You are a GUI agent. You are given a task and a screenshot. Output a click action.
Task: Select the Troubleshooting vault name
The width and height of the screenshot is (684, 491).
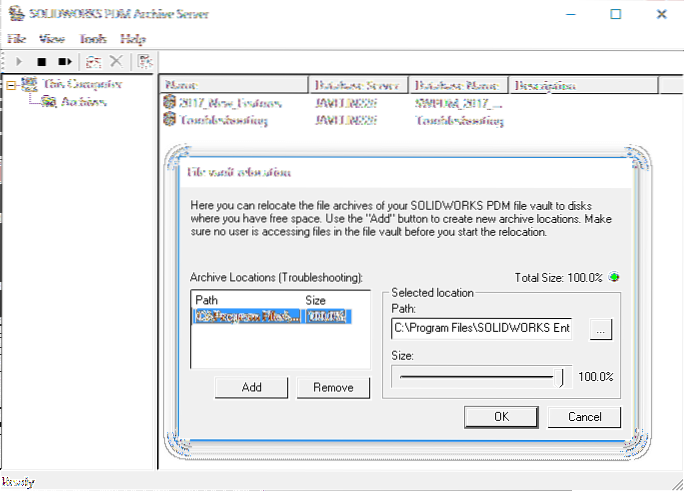(224, 120)
